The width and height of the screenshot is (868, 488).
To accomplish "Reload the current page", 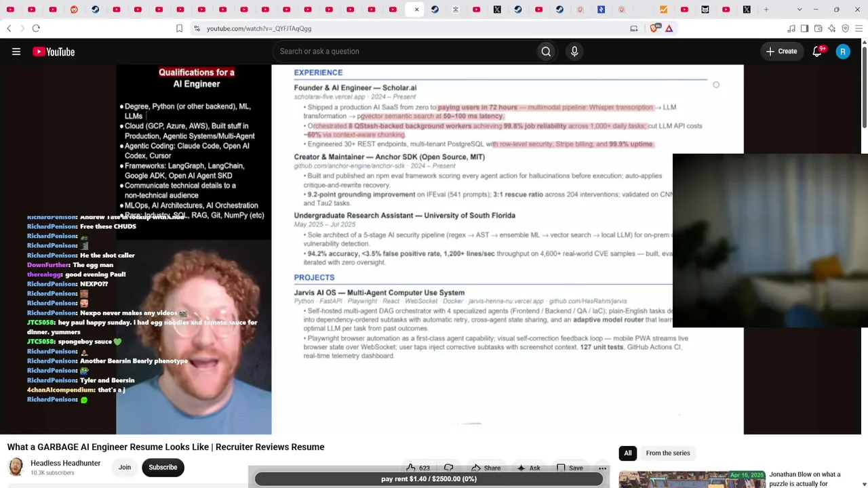I will pyautogui.click(x=36, y=28).
